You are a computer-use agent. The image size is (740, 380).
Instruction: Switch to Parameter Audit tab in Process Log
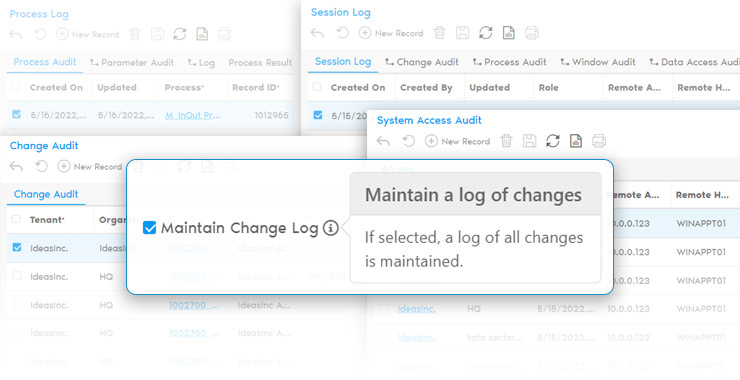click(x=132, y=62)
